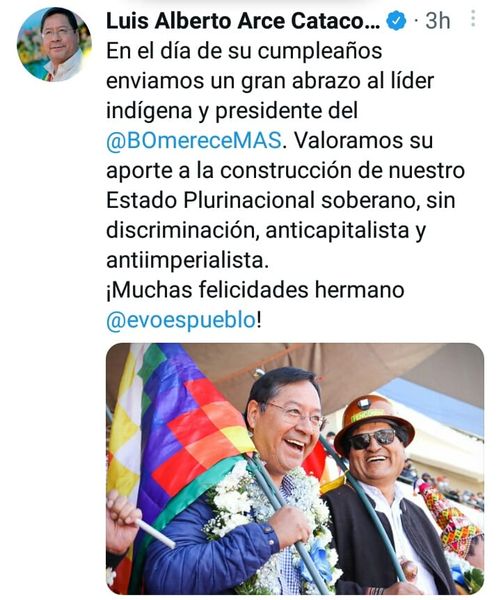The width and height of the screenshot is (501, 600).
Task: Click the blue canopy in photo background
Action: [x=440, y=404]
